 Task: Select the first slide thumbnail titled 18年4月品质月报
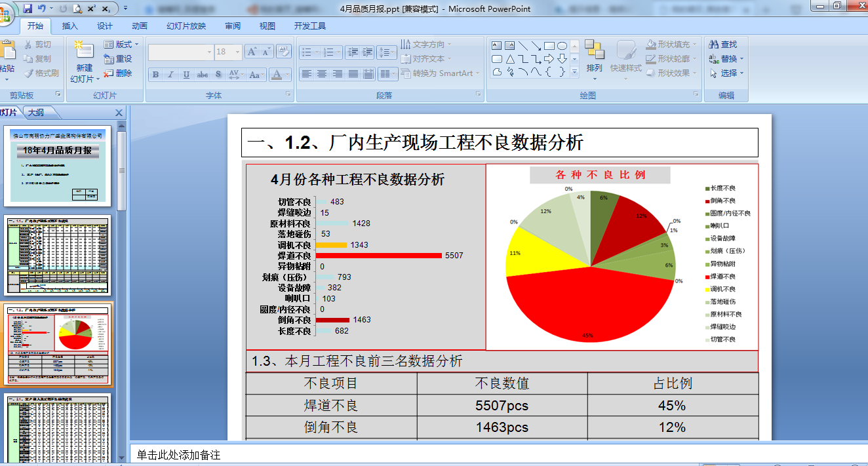58,165
